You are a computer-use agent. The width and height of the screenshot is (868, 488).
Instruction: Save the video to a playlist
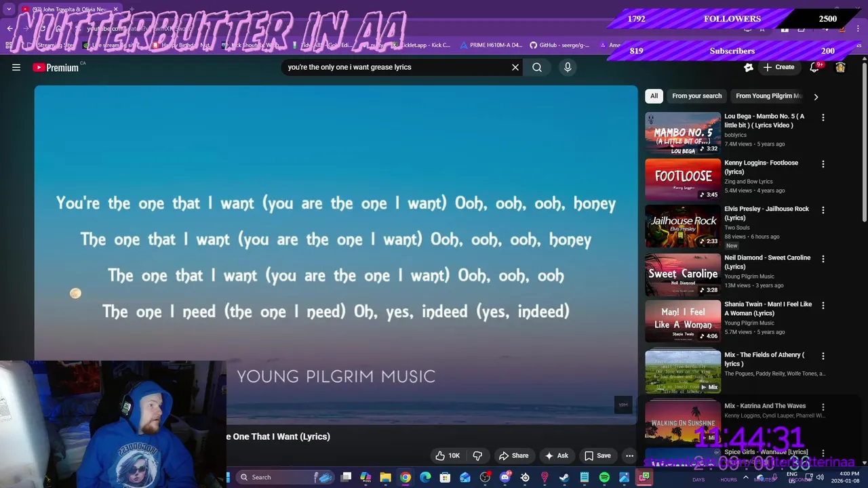pos(597,455)
